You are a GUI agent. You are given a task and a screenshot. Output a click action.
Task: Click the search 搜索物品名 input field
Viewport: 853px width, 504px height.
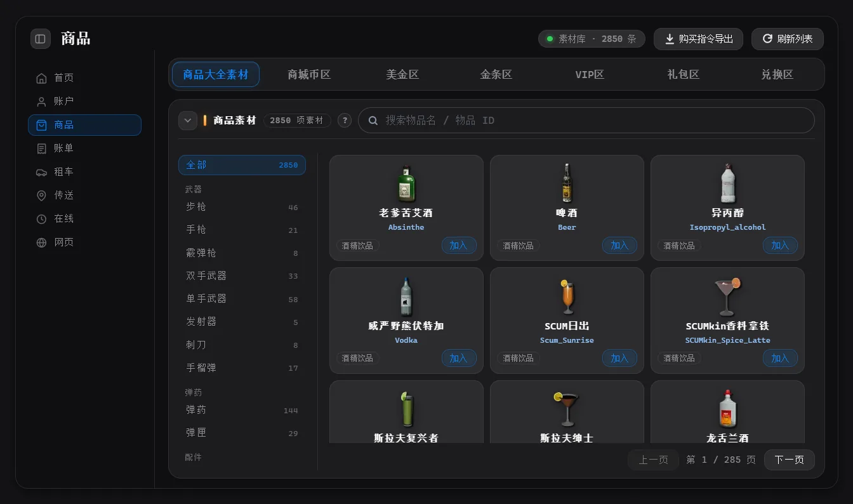coord(586,120)
